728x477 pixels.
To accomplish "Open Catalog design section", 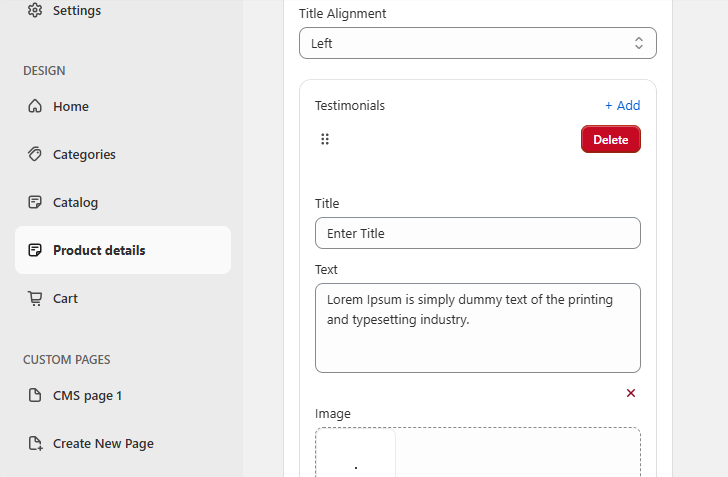I will coord(123,202).
